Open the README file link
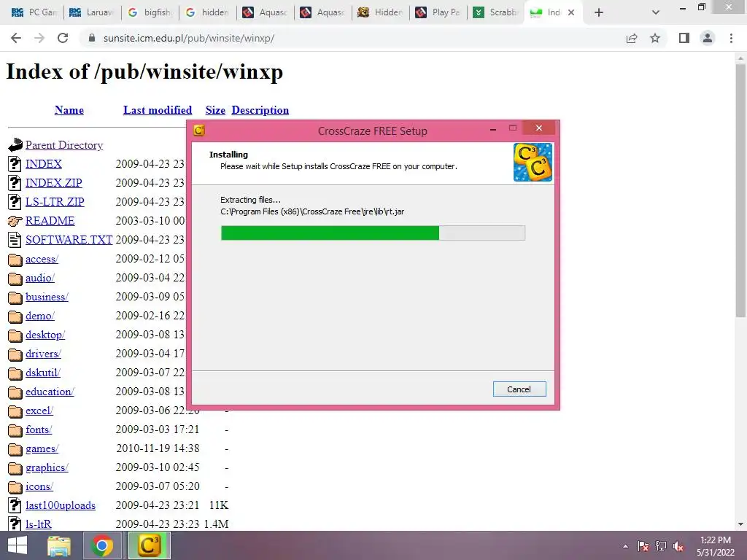 pyautogui.click(x=50, y=221)
